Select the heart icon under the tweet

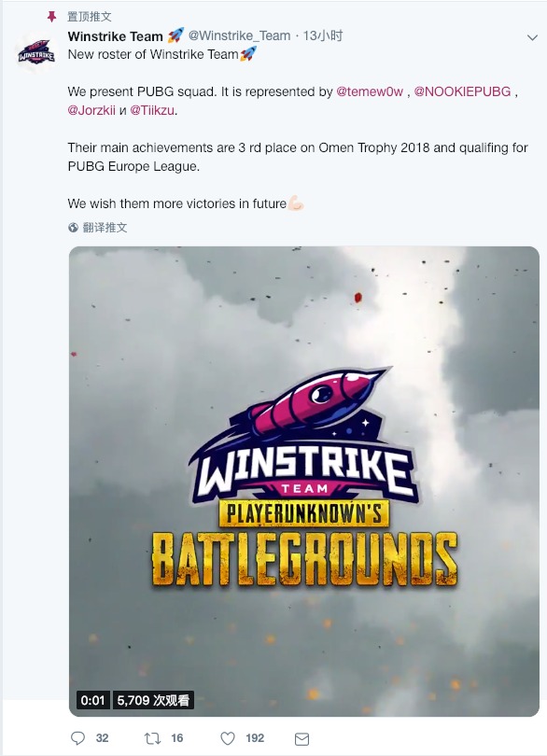click(228, 735)
